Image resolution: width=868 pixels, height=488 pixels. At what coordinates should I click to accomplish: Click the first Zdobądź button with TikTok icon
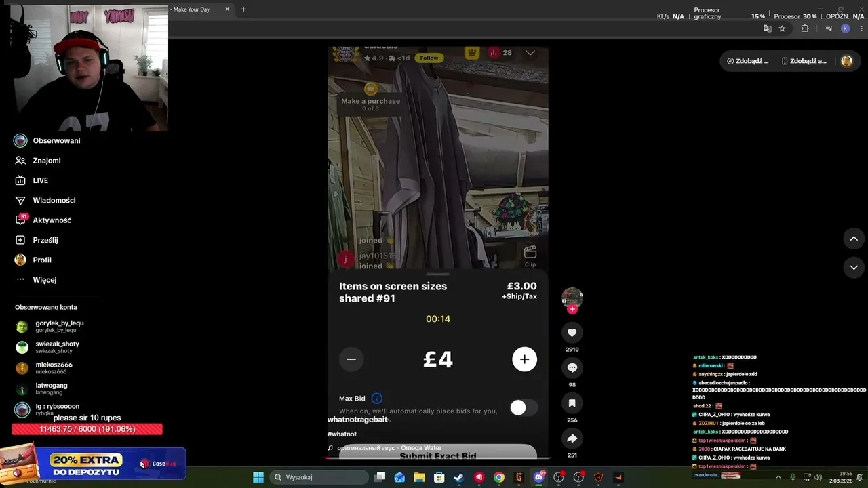tap(747, 61)
